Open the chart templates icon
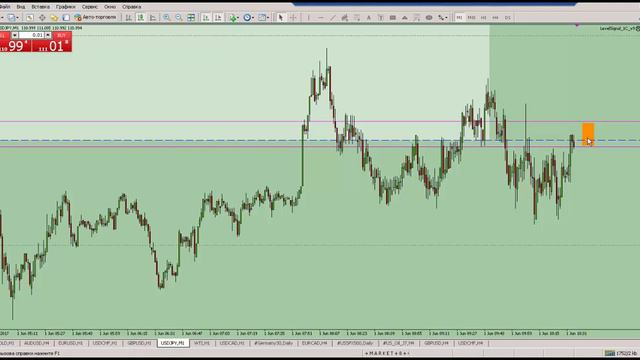This screenshot has height=360, width=640. pyautogui.click(x=261, y=18)
